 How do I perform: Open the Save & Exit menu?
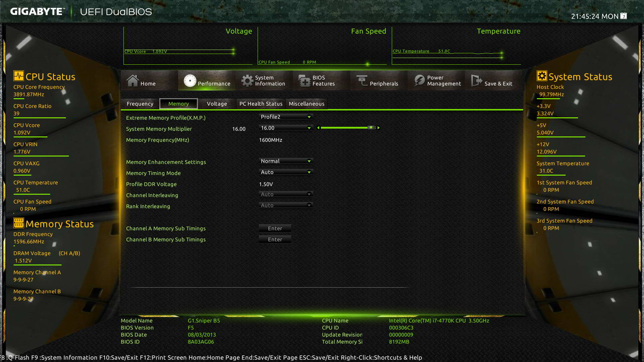tap(493, 80)
